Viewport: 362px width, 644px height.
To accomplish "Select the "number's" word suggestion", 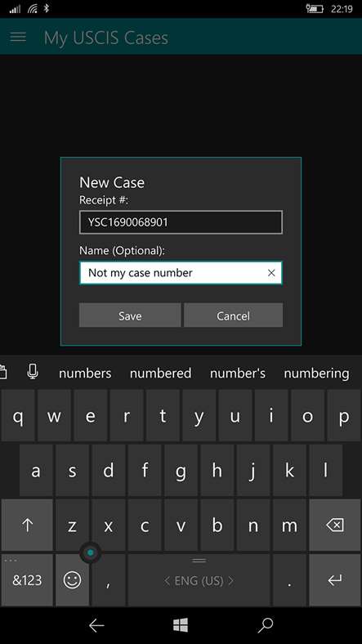I will point(238,373).
